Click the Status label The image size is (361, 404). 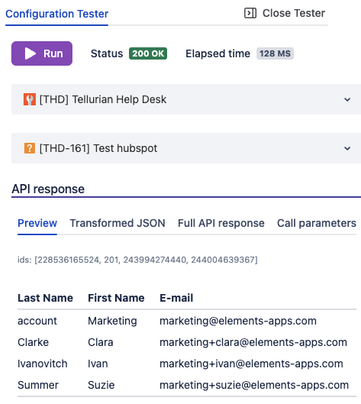tap(107, 53)
